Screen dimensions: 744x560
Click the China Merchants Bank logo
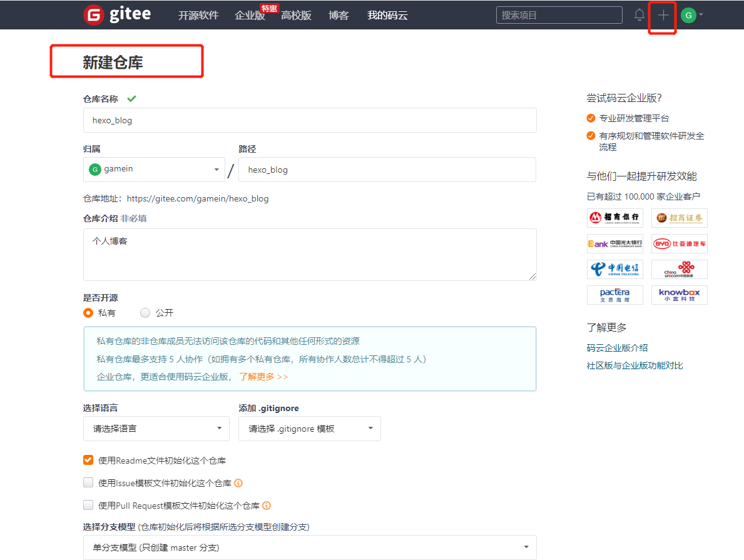pos(615,218)
